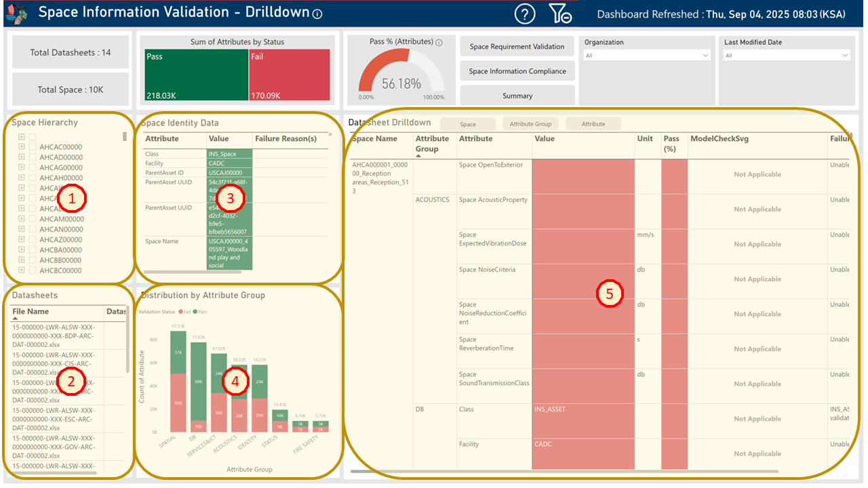The height and width of the screenshot is (488, 868).
Task: Open the Organization dropdown
Action: pos(647,56)
